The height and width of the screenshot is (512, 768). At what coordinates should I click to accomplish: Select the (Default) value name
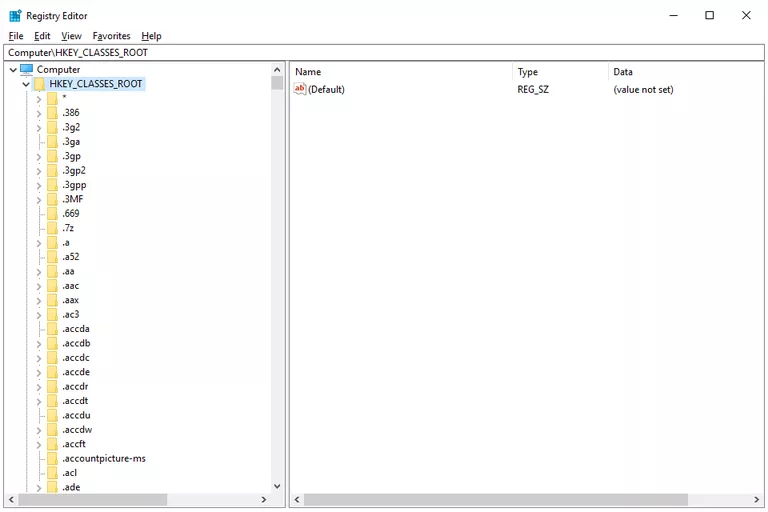(326, 90)
